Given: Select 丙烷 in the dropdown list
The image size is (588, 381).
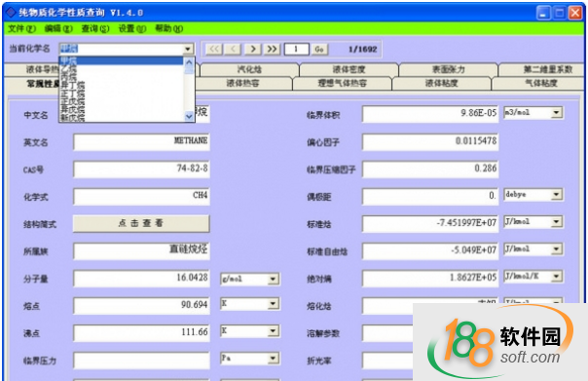Looking at the screenshot, I should pos(122,77).
